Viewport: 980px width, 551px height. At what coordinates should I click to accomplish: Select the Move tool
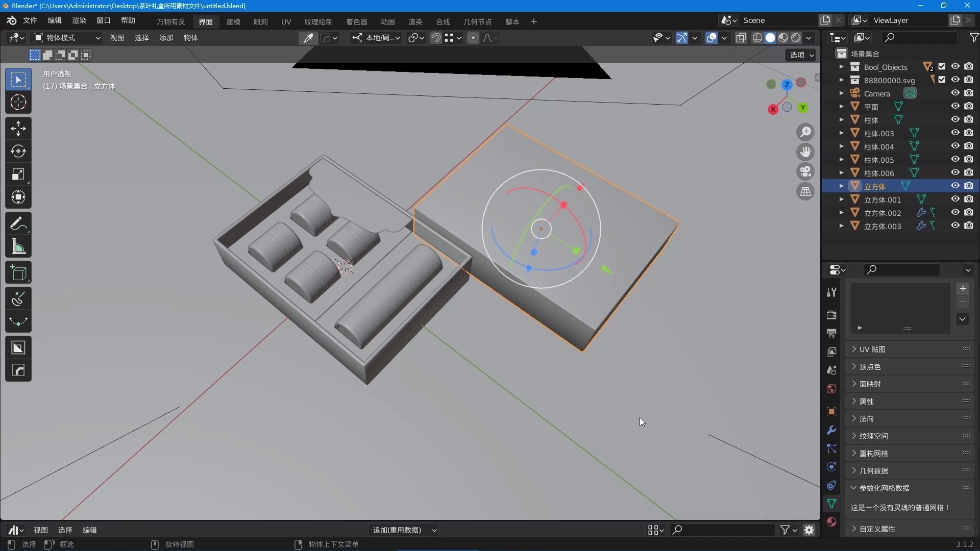18,128
